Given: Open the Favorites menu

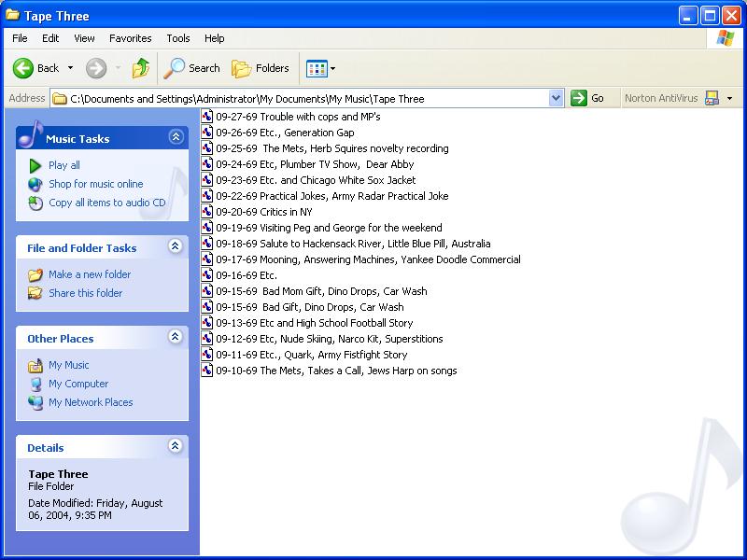Looking at the screenshot, I should pos(130,38).
